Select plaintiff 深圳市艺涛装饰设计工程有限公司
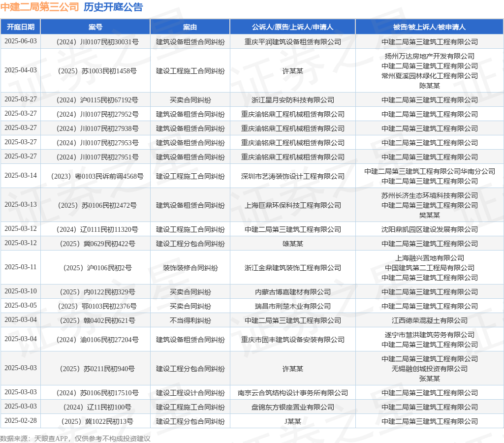This screenshot has width=504, height=443. tap(292, 176)
